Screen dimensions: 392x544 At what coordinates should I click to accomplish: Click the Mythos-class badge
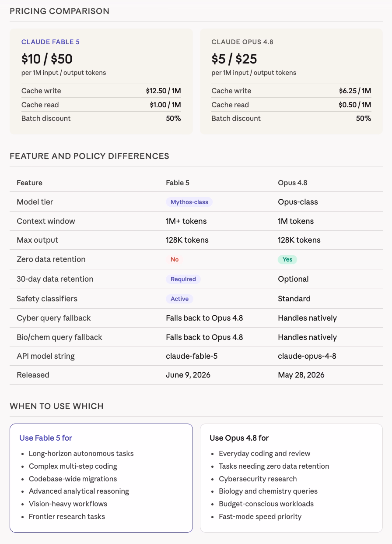coord(189,202)
